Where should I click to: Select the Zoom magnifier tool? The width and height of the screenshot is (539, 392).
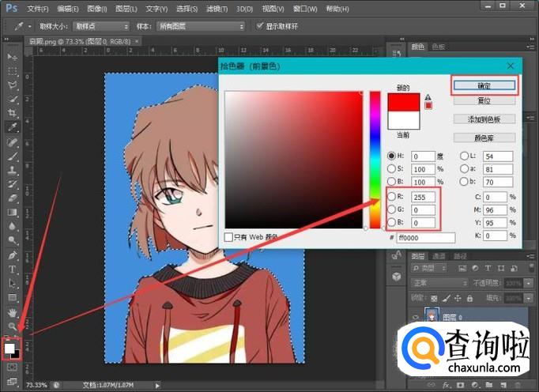pyautogui.click(x=13, y=326)
